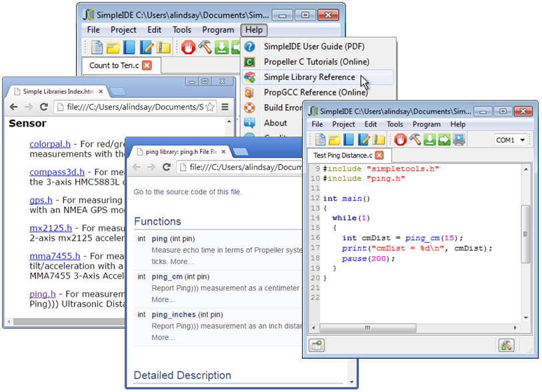The width and height of the screenshot is (542, 392).
Task: Open the gps.h library link
Action: [41, 200]
